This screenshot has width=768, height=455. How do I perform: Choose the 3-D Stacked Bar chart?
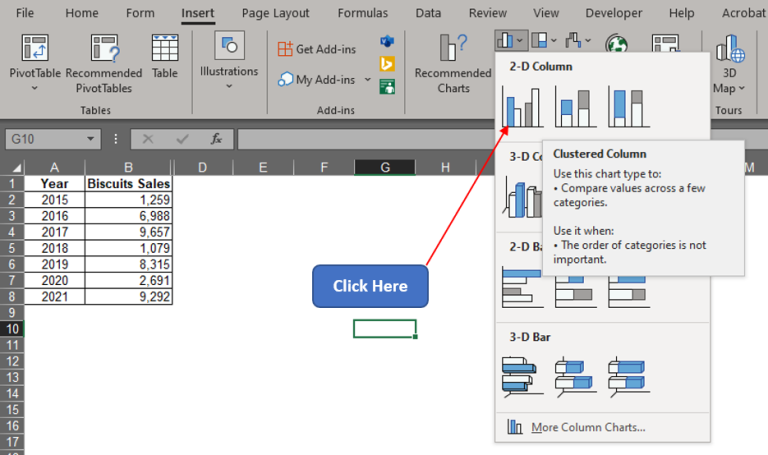[576, 376]
